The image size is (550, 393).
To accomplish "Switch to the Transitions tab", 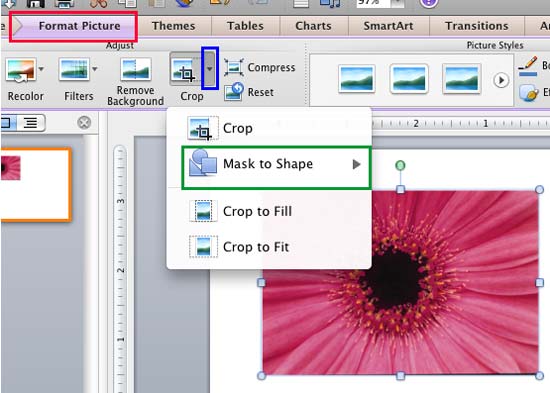I will pyautogui.click(x=477, y=26).
